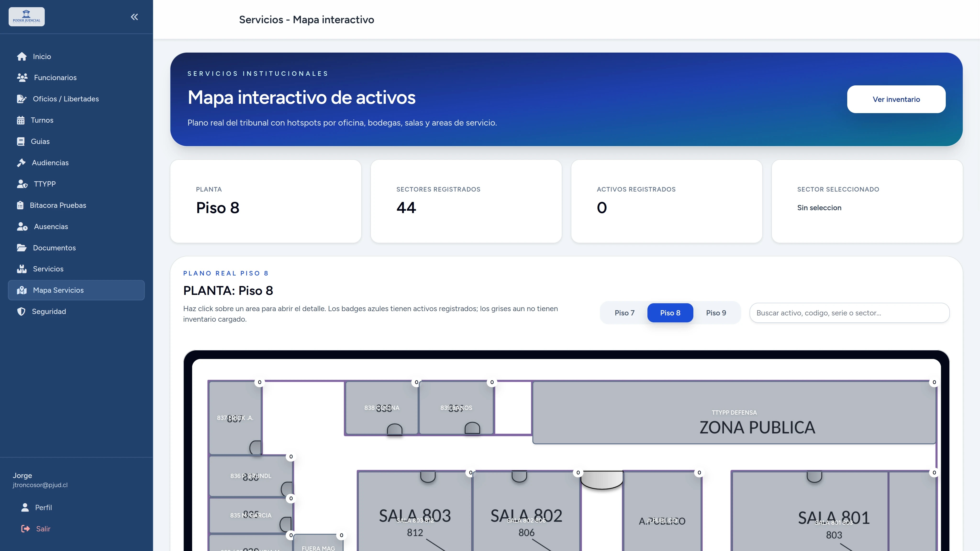Click the badge on SALA 801
980x551 pixels.
(x=934, y=473)
